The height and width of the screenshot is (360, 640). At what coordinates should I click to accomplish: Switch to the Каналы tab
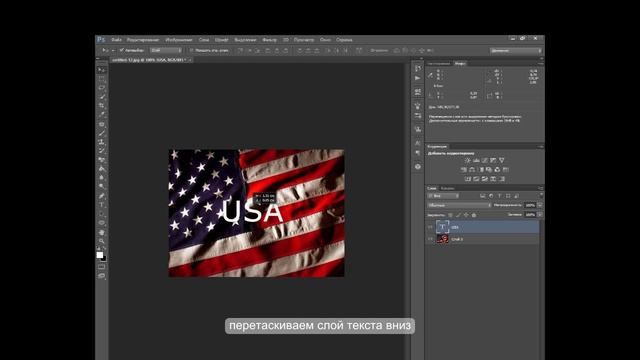point(447,189)
